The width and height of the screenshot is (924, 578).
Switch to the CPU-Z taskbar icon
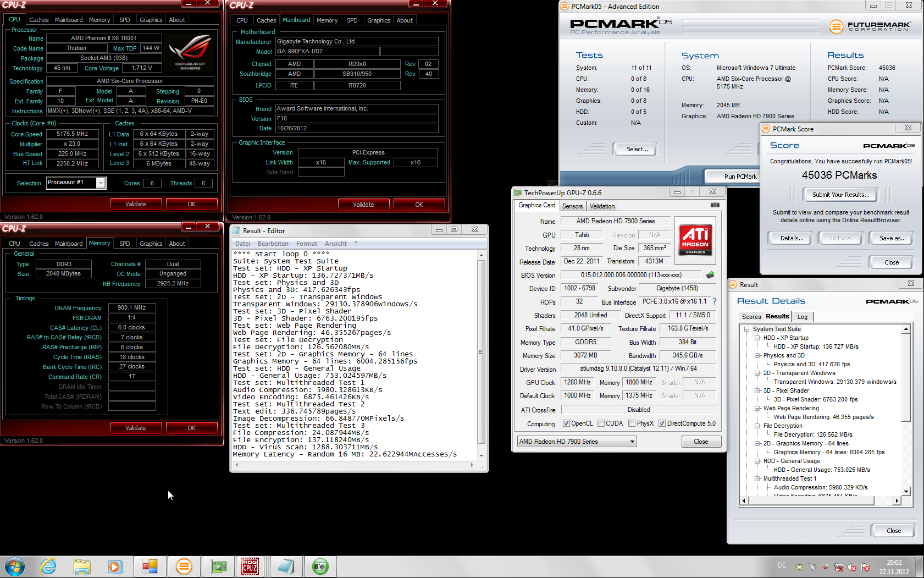point(250,566)
